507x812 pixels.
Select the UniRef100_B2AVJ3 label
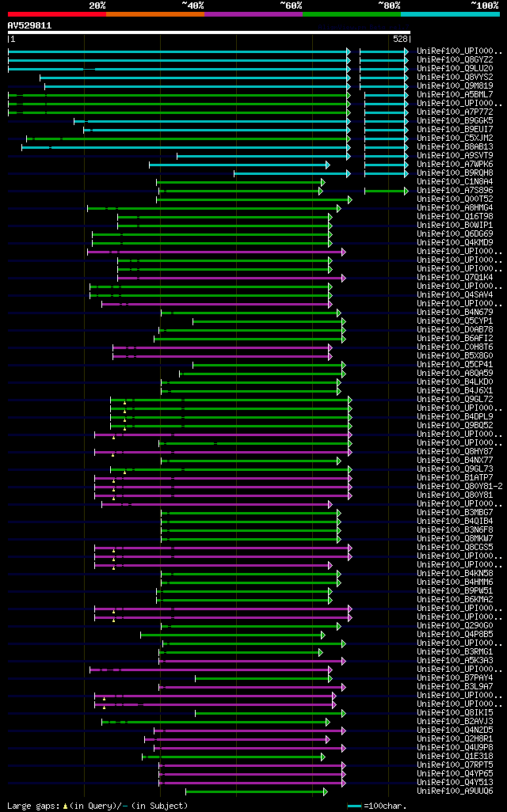(x=456, y=721)
